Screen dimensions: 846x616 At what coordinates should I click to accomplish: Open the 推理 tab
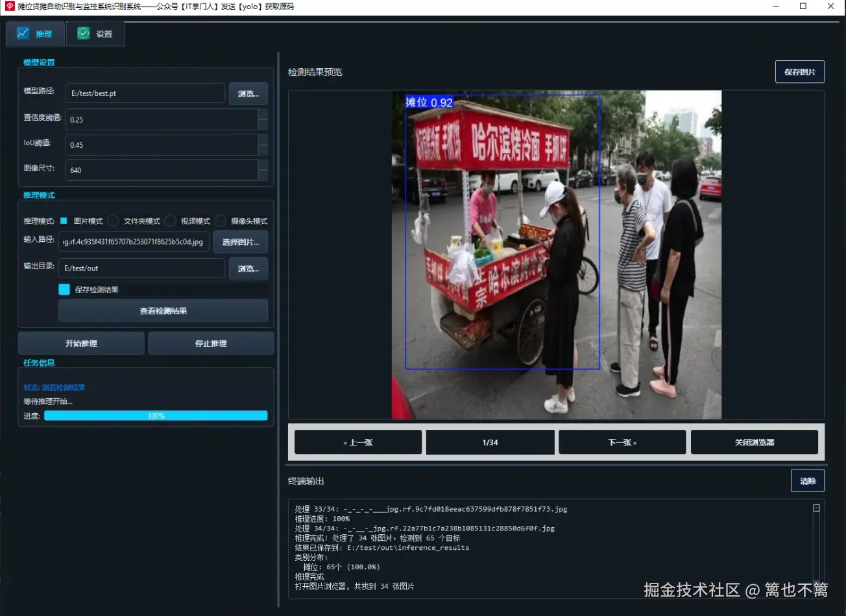(36, 34)
